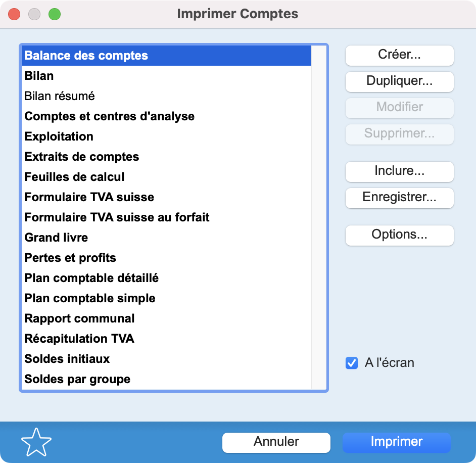Open the Créer... dialog
Image resolution: width=476 pixels, height=463 pixels.
click(x=400, y=55)
